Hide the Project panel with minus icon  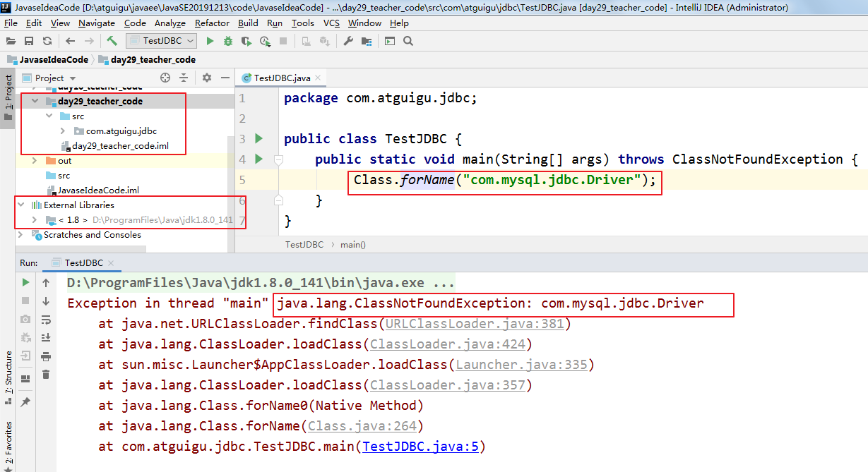[x=225, y=78]
